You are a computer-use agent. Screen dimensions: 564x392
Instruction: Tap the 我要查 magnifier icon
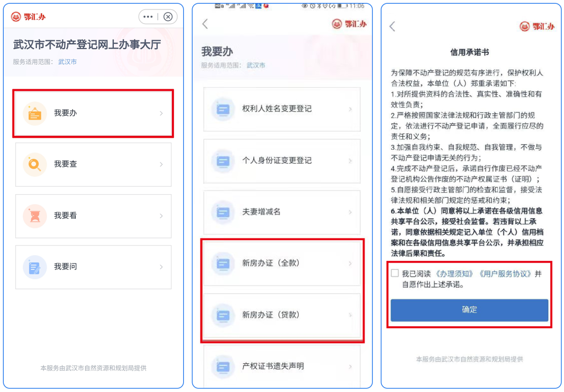35,165
